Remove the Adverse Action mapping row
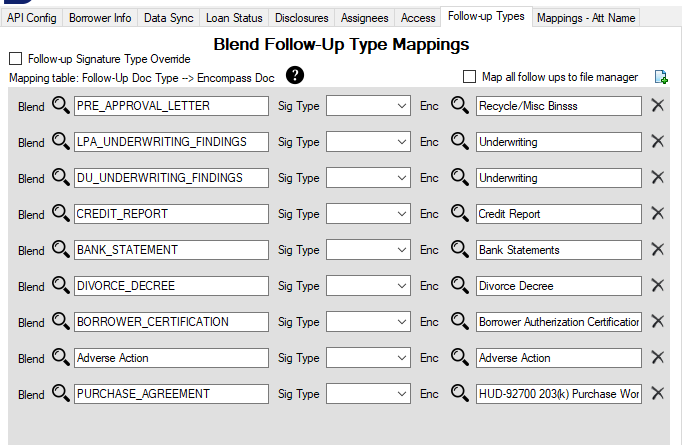This screenshot has height=445, width=682. coord(658,358)
